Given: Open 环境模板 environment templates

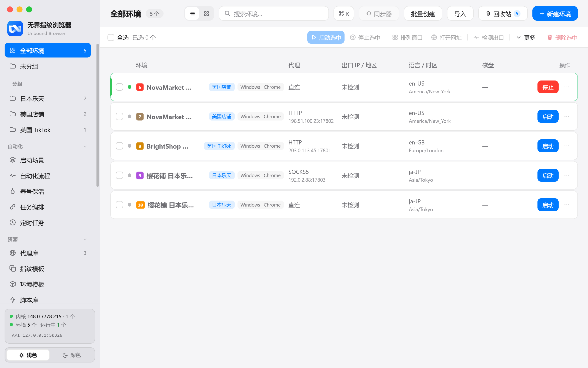Looking at the screenshot, I should click(x=48, y=284).
